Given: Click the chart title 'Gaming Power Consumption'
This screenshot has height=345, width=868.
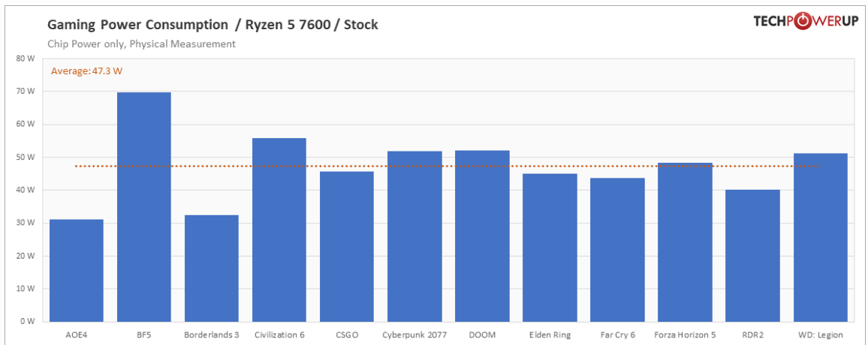Looking at the screenshot, I should tap(138, 25).
